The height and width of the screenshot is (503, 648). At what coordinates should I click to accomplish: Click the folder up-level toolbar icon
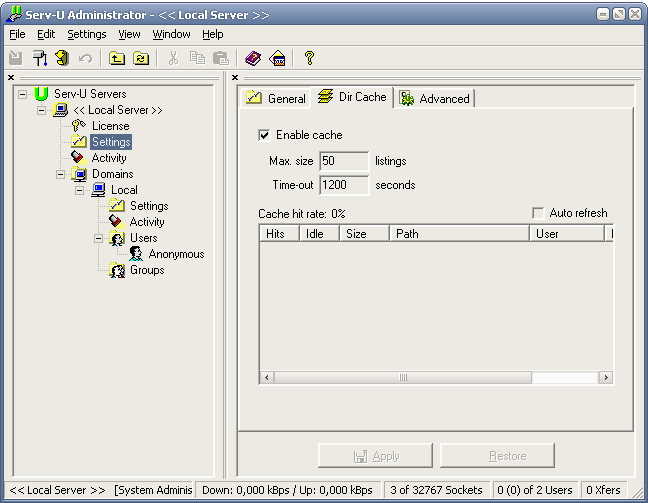coord(117,58)
